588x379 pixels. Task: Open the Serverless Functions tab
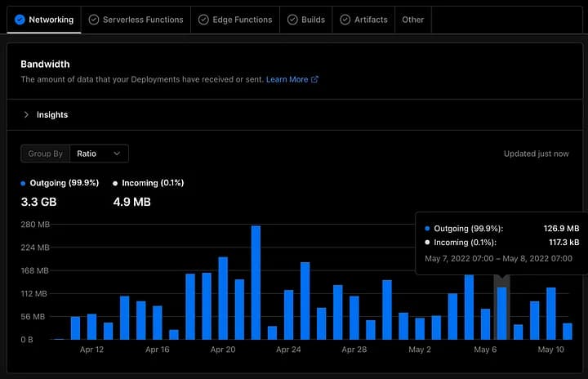coord(136,20)
